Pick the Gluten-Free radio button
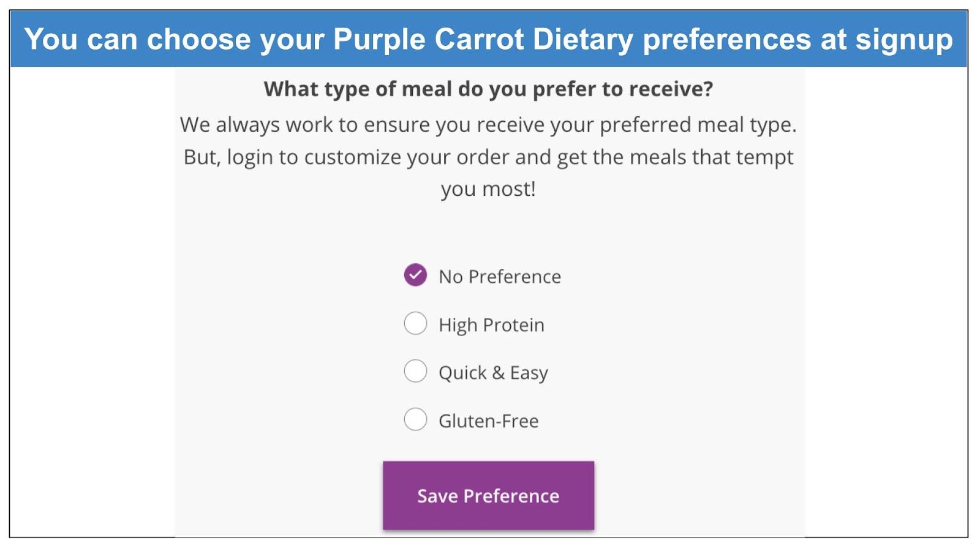 (415, 419)
